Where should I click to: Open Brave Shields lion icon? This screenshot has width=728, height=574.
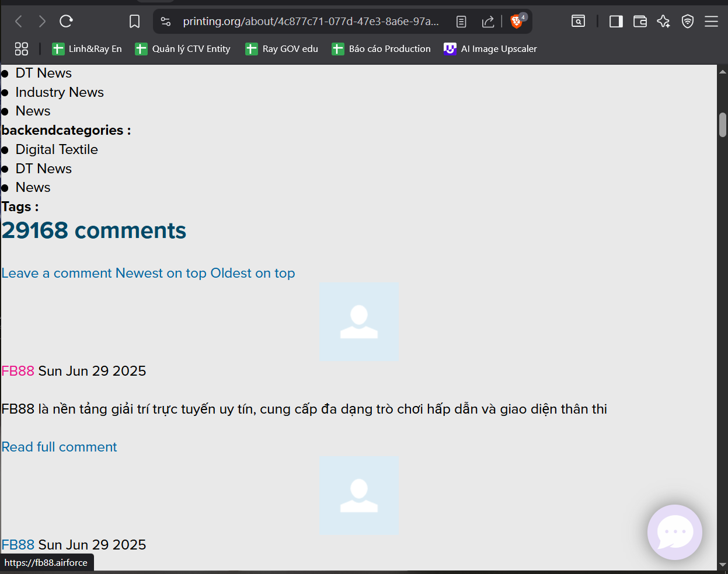click(x=517, y=22)
